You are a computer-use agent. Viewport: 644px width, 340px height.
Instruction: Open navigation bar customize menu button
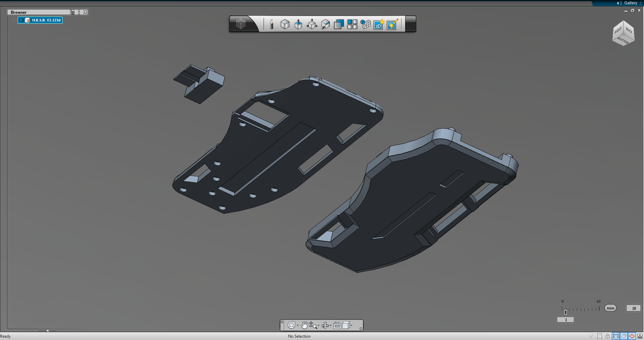click(361, 329)
